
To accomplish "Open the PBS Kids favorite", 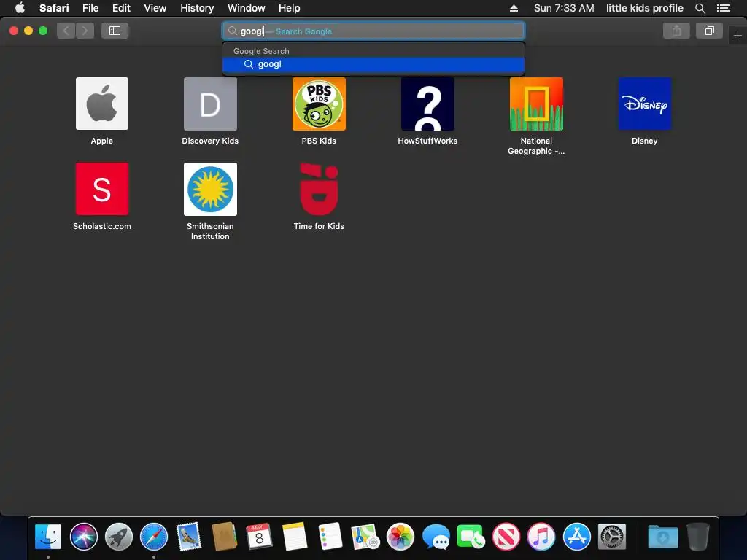I will [319, 104].
